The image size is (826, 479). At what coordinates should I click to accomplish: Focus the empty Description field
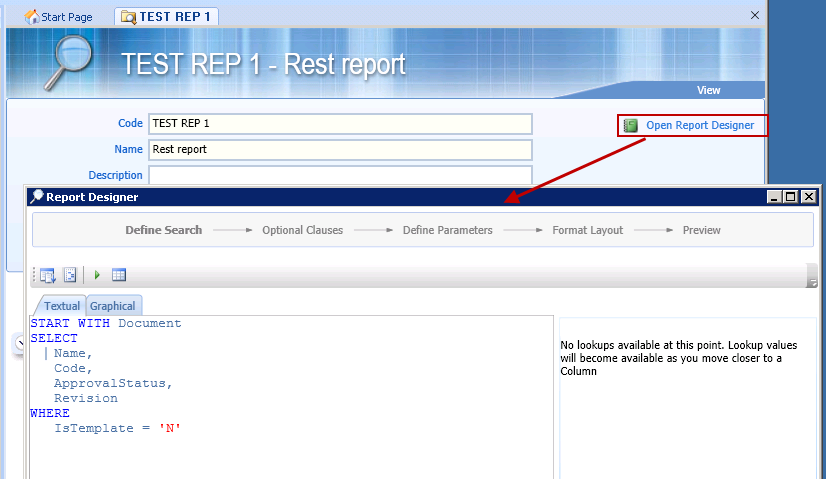(x=340, y=175)
